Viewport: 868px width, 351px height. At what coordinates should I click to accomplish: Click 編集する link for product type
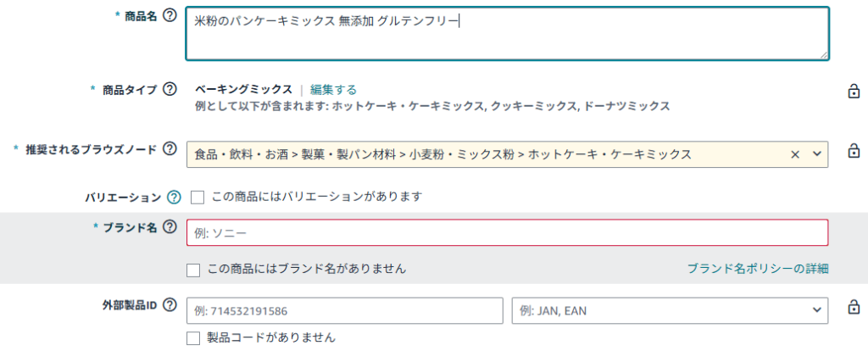(x=333, y=90)
